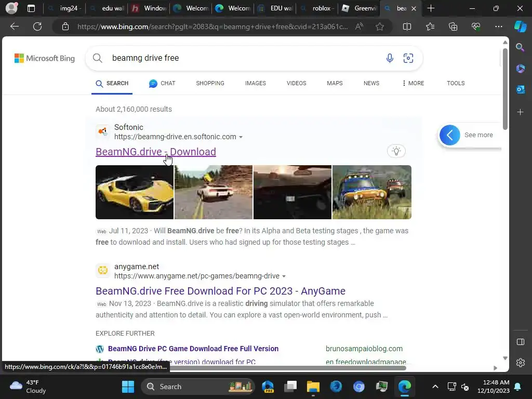Click the weather widget Cloudy
Image resolution: width=532 pixels, height=399 pixels.
[x=28, y=387]
